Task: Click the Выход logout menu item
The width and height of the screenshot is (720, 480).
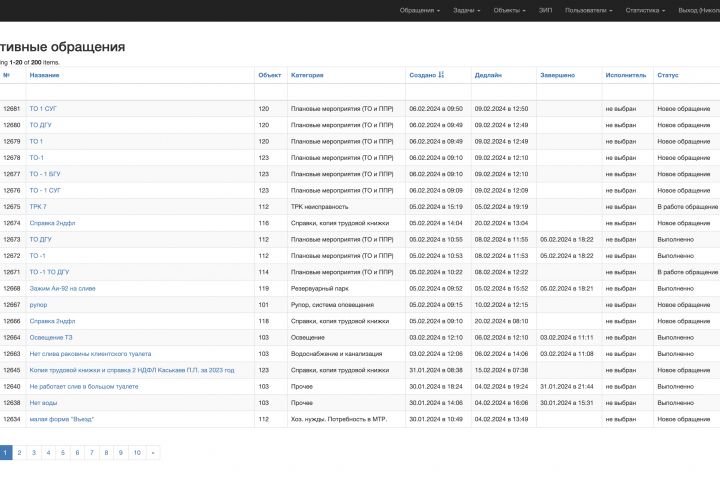Action: coord(698,10)
